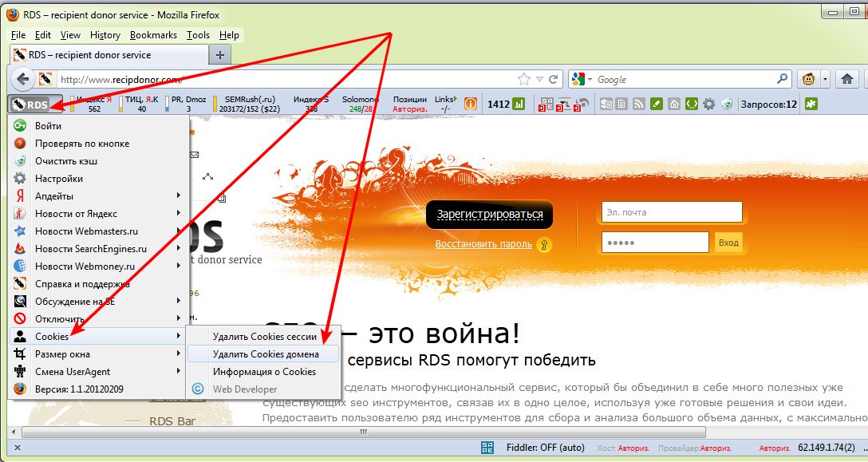The image size is (868, 462).
Task: Open RDS bar settings gear icon
Action: (708, 104)
